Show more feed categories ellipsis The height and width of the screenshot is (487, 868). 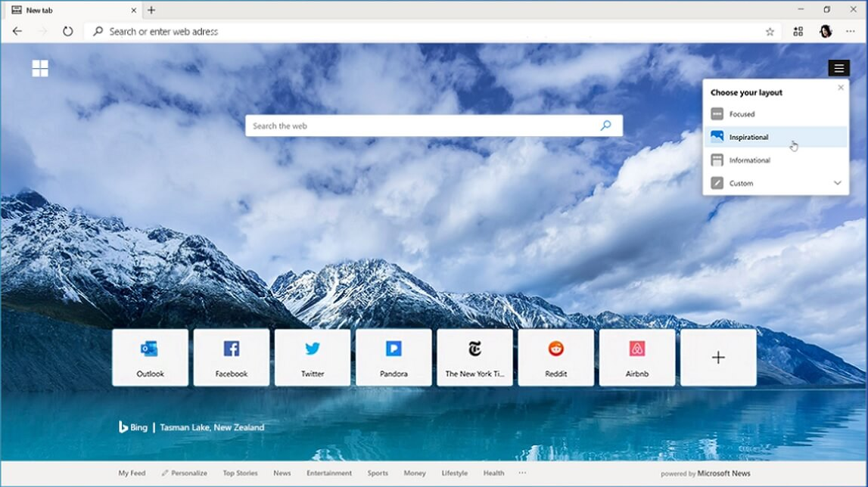(523, 473)
